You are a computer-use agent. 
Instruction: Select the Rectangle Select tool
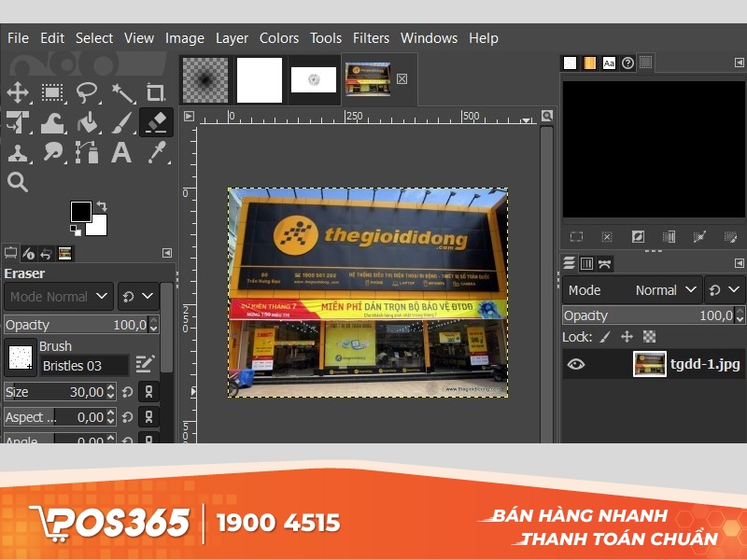[x=52, y=92]
